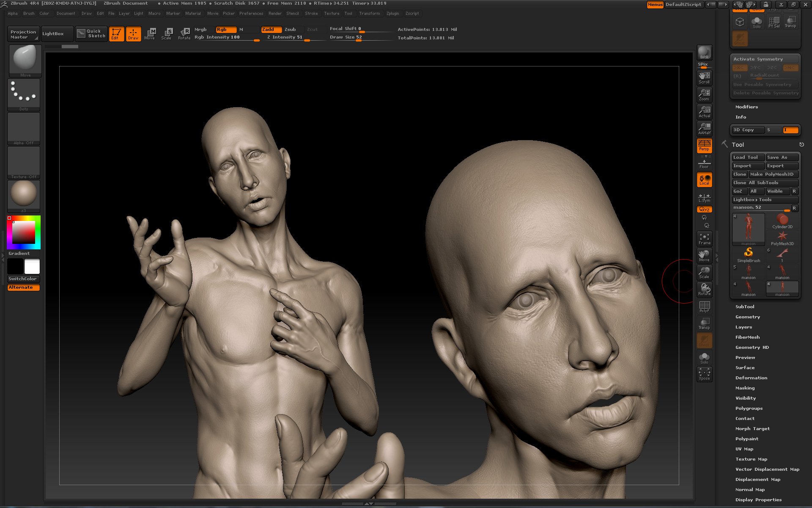This screenshot has width=812, height=508.
Task: Expand the Layers section
Action: click(x=743, y=327)
